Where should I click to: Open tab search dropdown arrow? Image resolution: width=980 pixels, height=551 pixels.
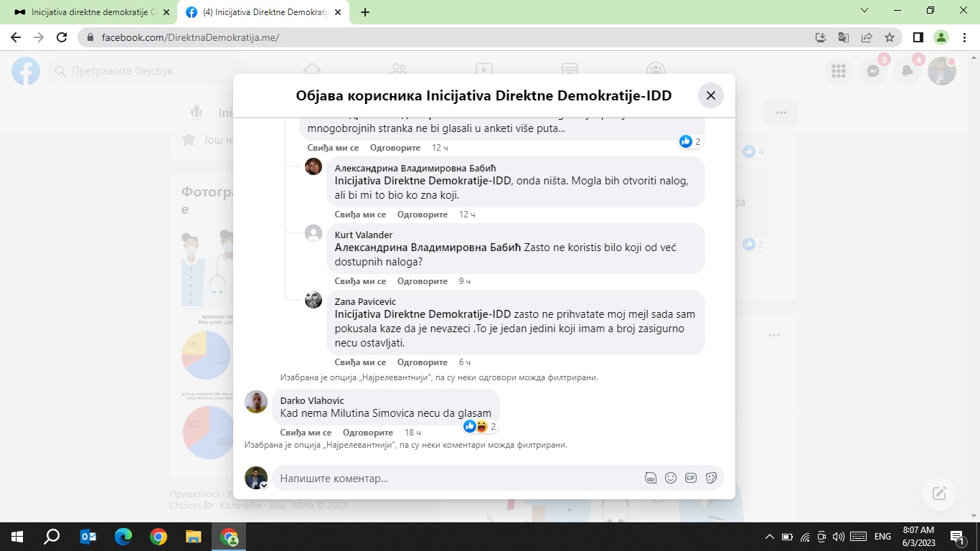point(864,11)
